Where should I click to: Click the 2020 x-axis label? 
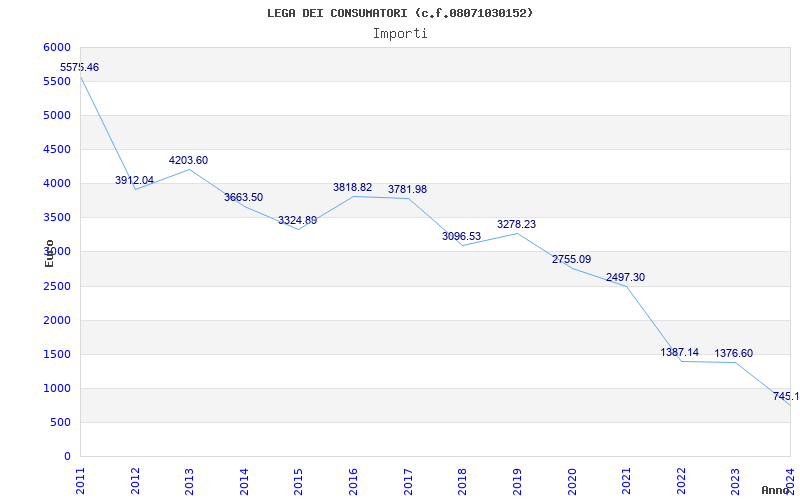[571, 481]
